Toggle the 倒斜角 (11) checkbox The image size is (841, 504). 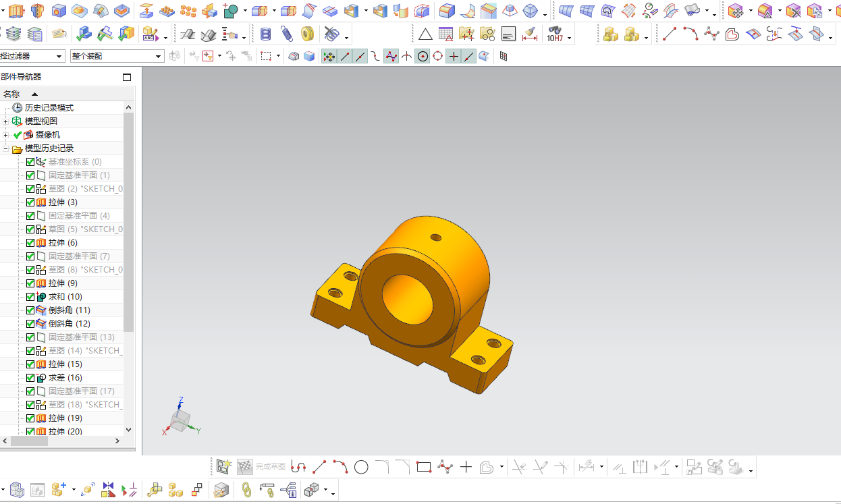point(30,310)
